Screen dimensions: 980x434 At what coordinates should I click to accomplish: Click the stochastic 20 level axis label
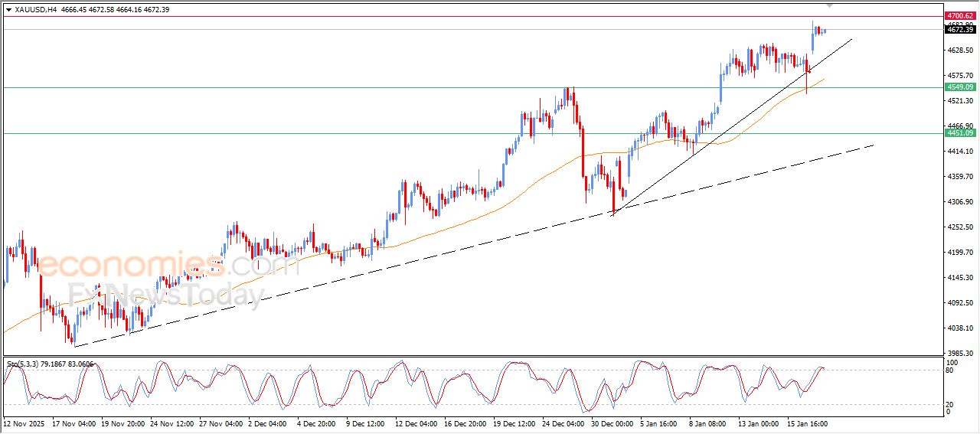[x=950, y=403]
